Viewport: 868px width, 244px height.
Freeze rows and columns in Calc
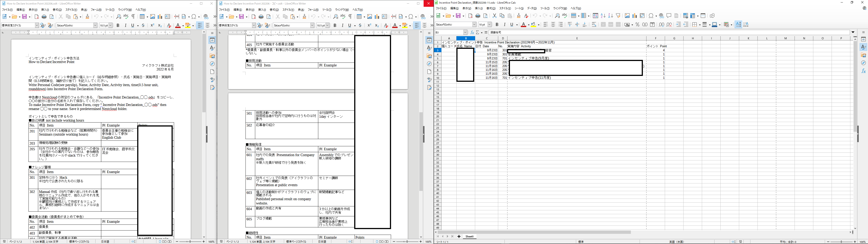[x=693, y=16]
